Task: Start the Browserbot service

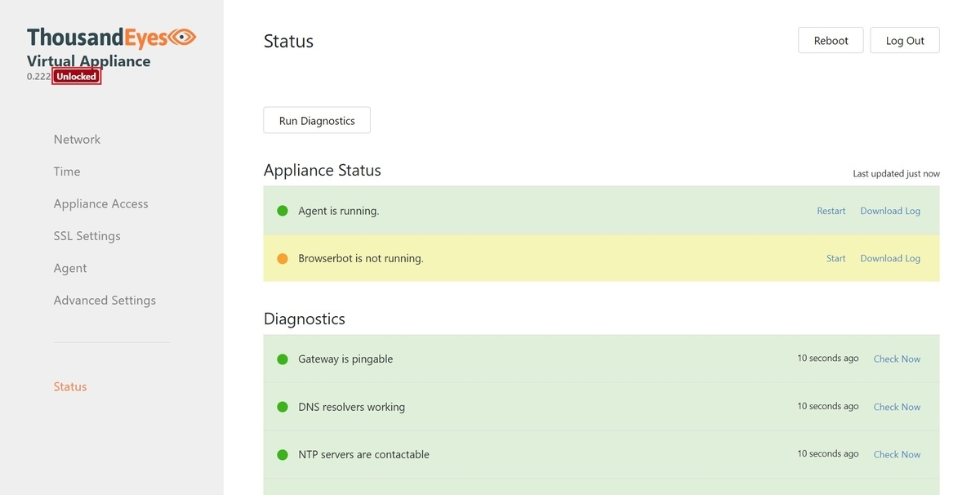Action: (x=835, y=257)
